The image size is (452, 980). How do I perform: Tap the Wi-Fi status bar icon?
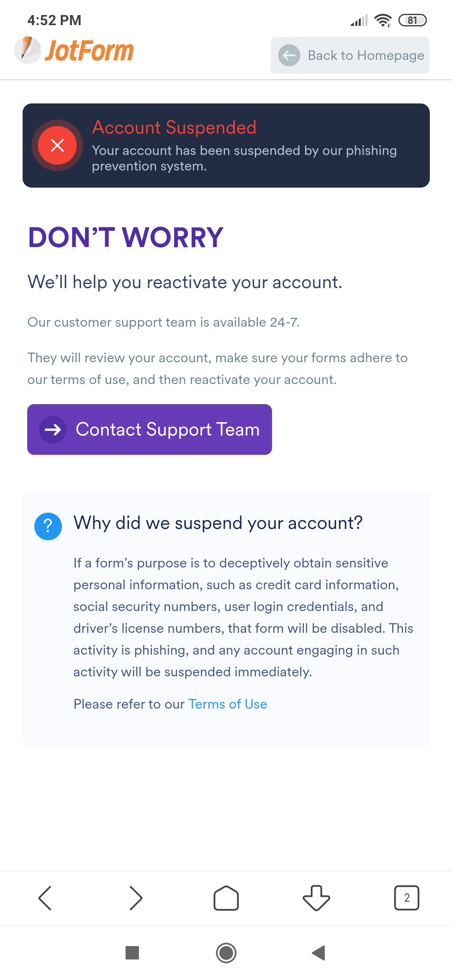tap(383, 19)
